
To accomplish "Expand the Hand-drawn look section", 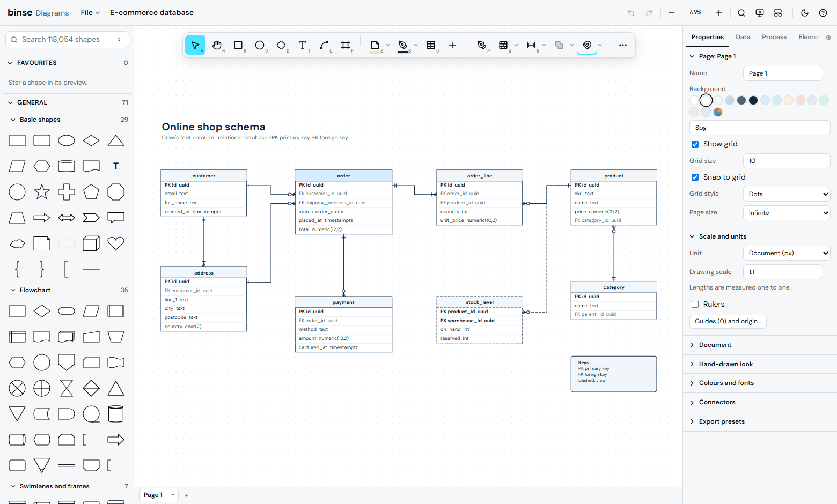I will click(760, 364).
